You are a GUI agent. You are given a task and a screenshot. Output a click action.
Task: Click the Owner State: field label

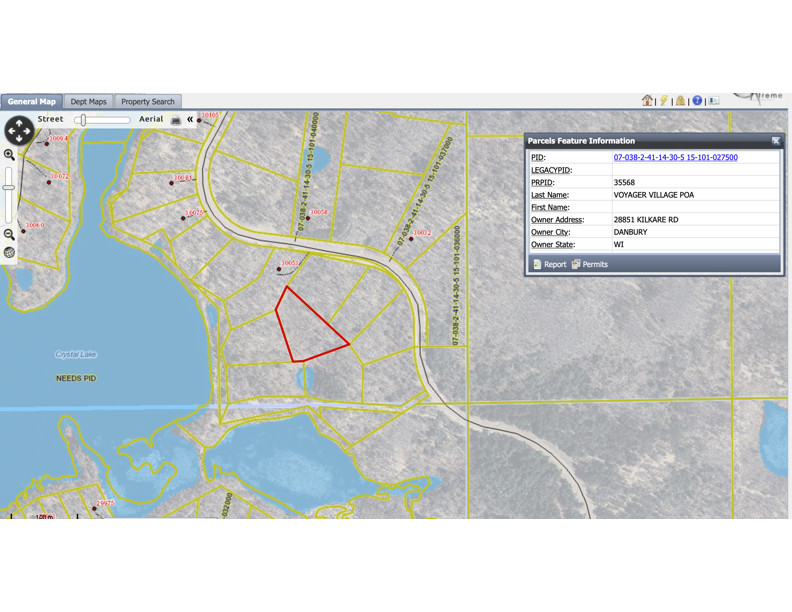[x=553, y=244]
